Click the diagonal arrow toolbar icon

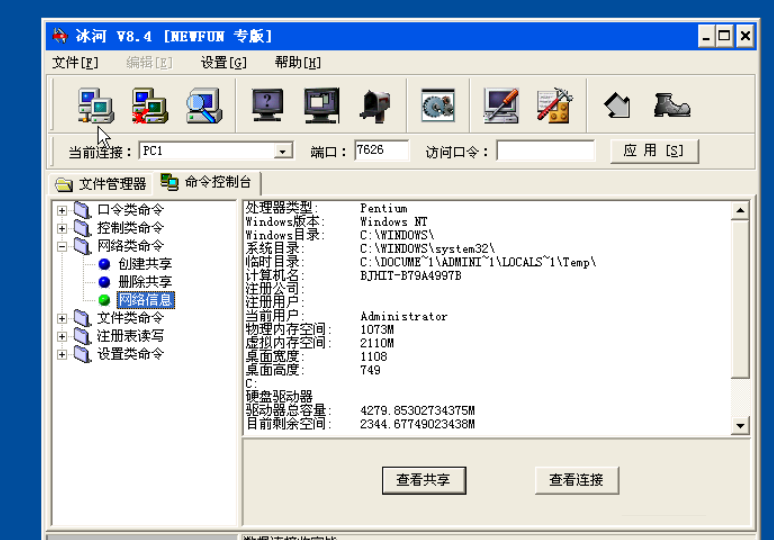(x=618, y=106)
